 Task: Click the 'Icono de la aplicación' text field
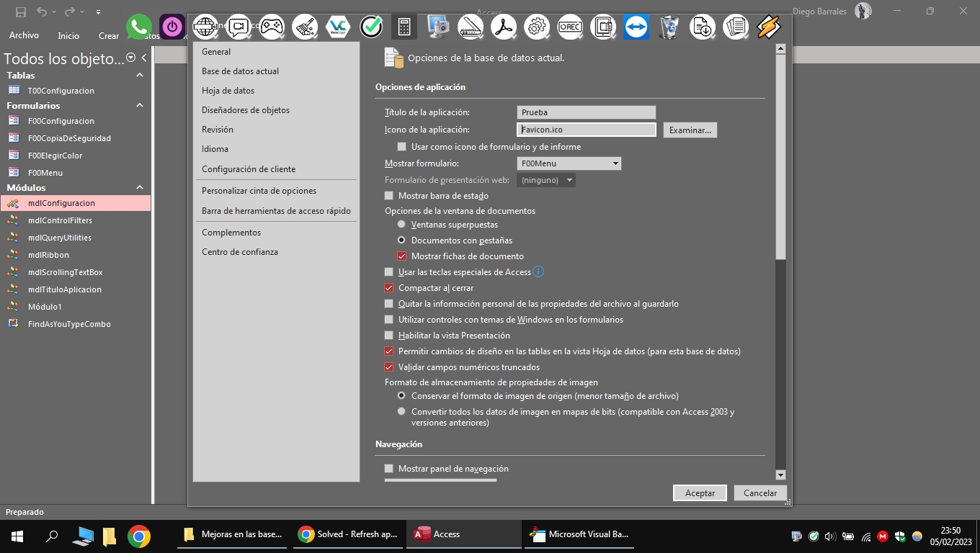587,130
